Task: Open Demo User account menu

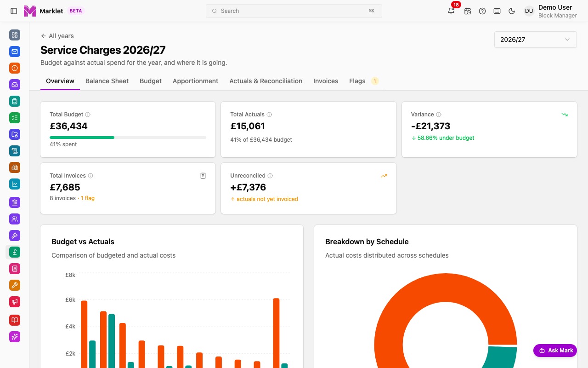Action: tap(551, 11)
